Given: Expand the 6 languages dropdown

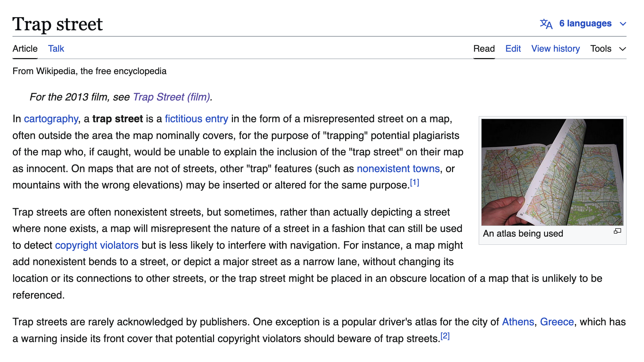Looking at the screenshot, I should click(585, 24).
